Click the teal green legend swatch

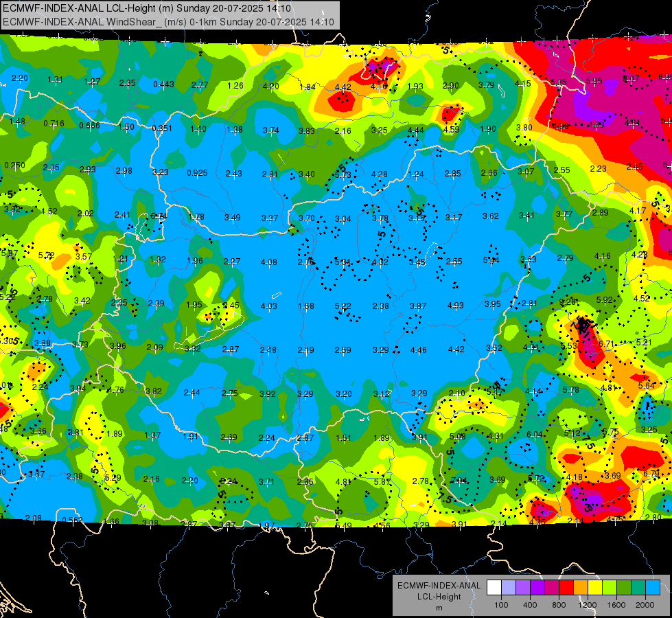pyautogui.click(x=638, y=588)
